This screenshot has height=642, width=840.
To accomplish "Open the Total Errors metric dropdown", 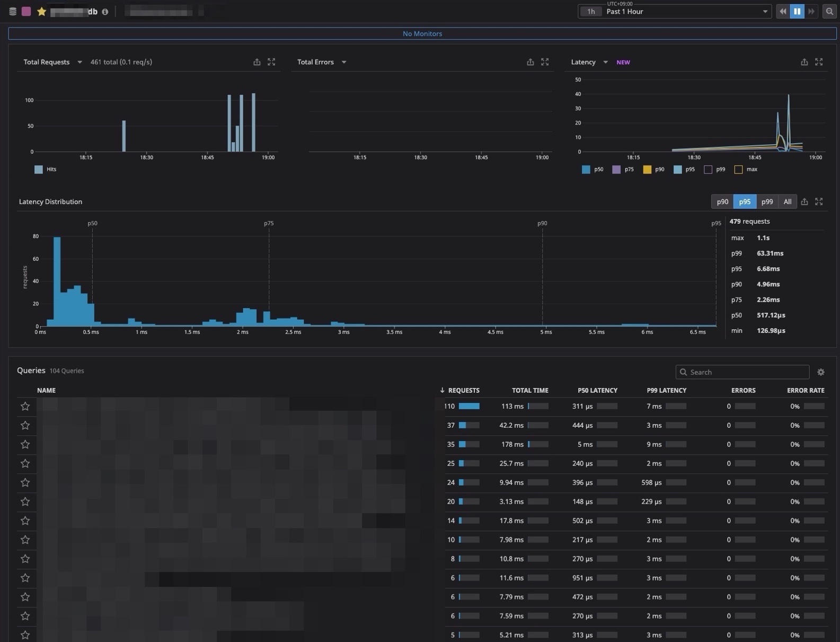I will tap(344, 62).
